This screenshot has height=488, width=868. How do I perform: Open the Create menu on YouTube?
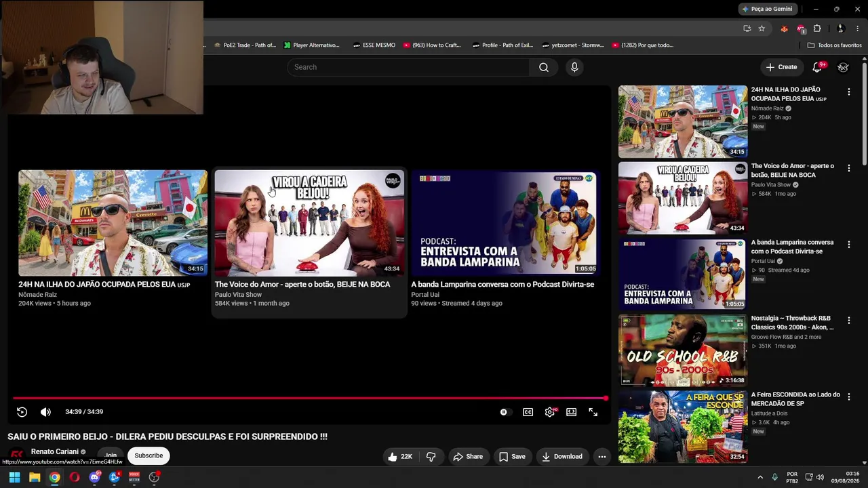(781, 67)
